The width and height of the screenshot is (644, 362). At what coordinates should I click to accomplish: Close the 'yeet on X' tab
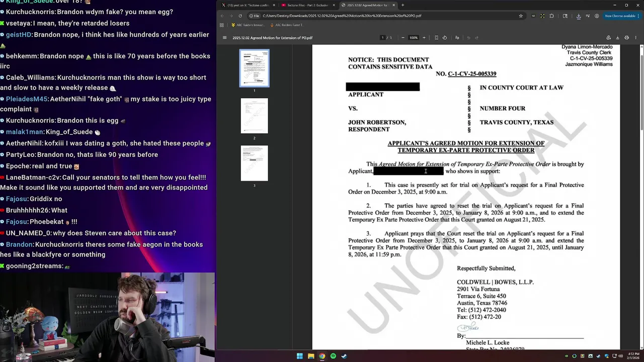274,5
